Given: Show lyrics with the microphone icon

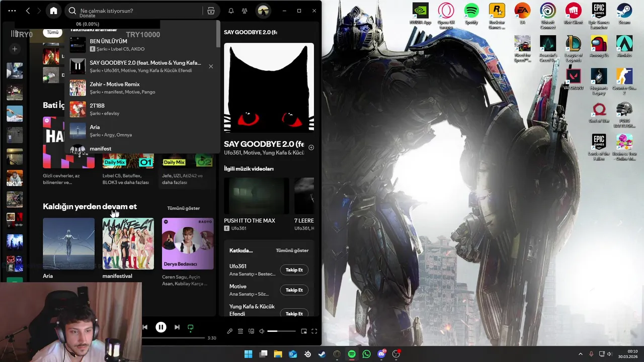Looking at the screenshot, I should click(x=230, y=331).
